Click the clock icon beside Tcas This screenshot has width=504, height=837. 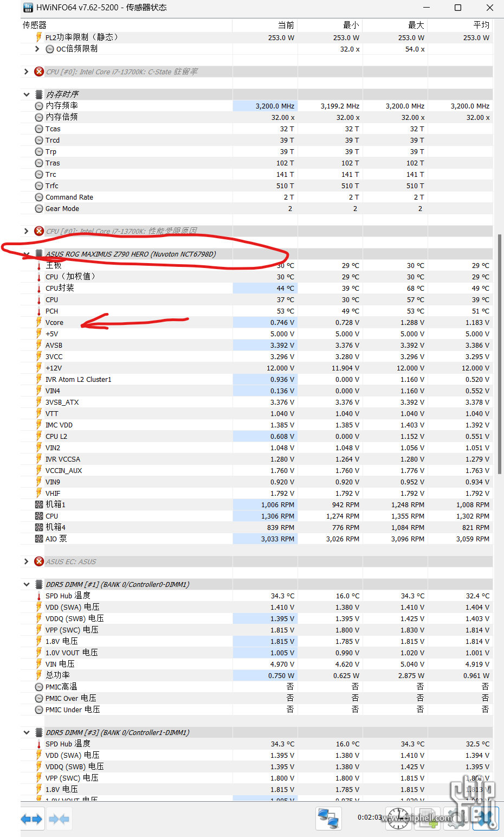(39, 129)
